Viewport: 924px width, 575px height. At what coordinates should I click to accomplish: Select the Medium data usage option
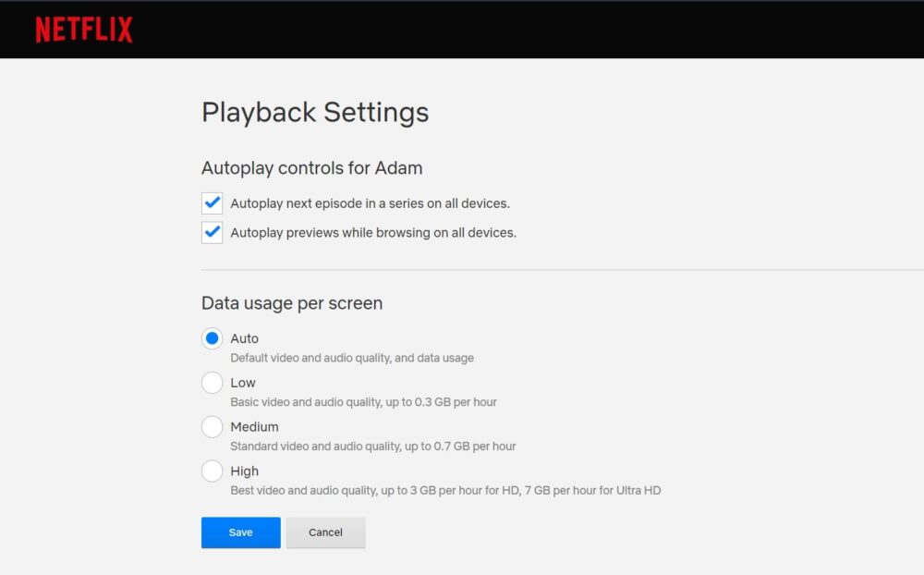click(212, 426)
